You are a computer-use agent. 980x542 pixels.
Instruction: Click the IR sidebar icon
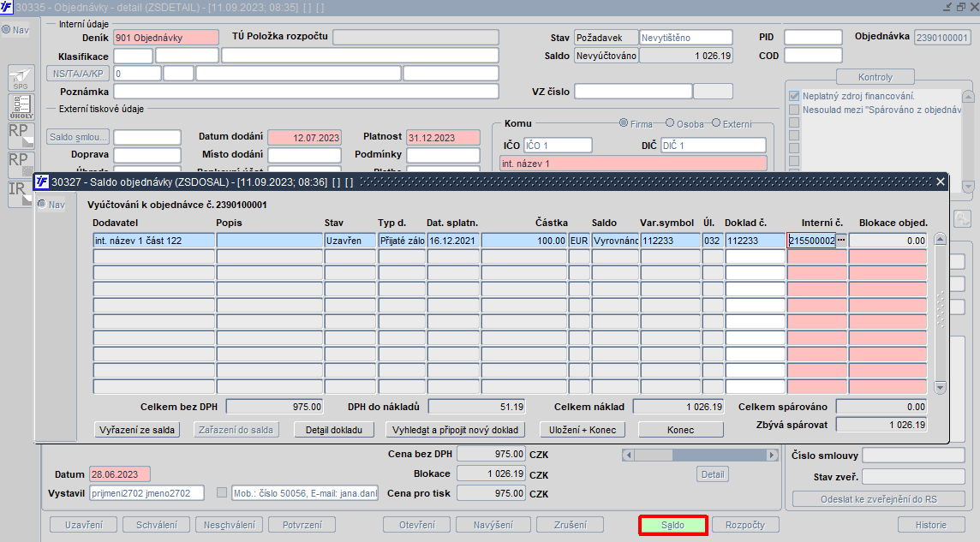point(21,193)
